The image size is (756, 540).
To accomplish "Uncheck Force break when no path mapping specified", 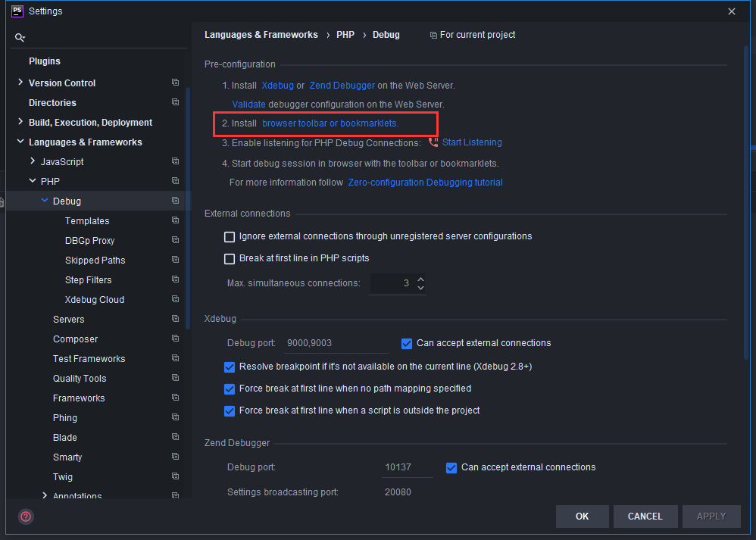I will coord(230,389).
